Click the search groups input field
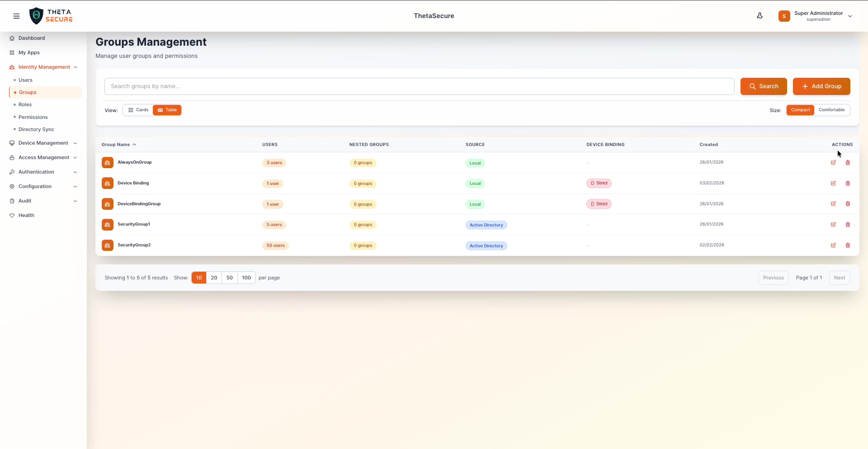The height and width of the screenshot is (449, 868). (419, 86)
